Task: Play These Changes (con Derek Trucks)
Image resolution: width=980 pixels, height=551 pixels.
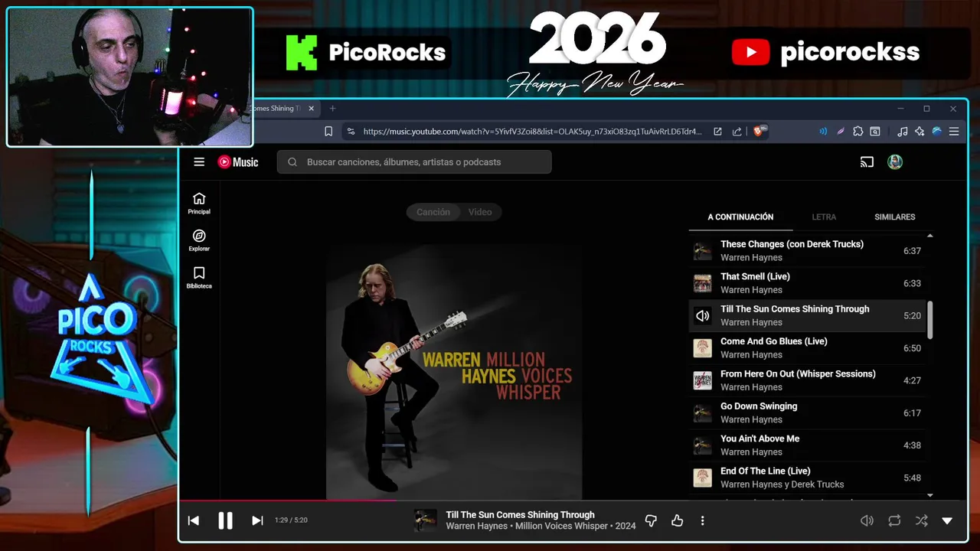Action: coord(807,250)
